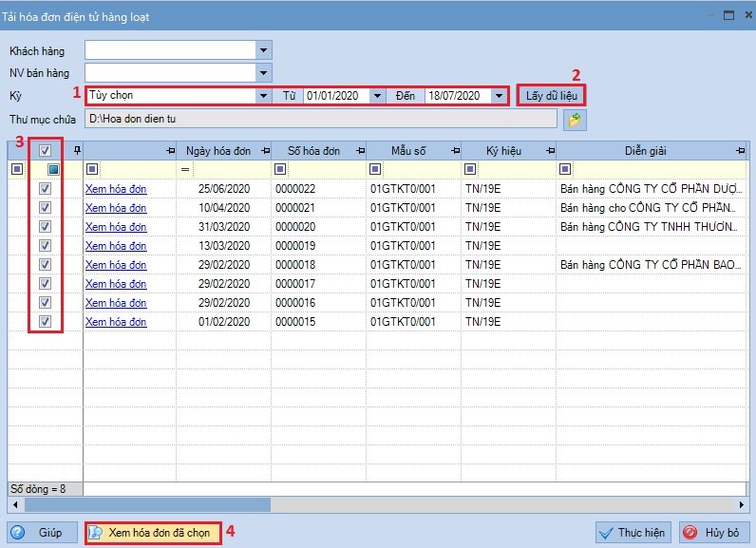Toggle the select-all header checkbox
Viewport: 756px width, 548px height.
[x=45, y=151]
